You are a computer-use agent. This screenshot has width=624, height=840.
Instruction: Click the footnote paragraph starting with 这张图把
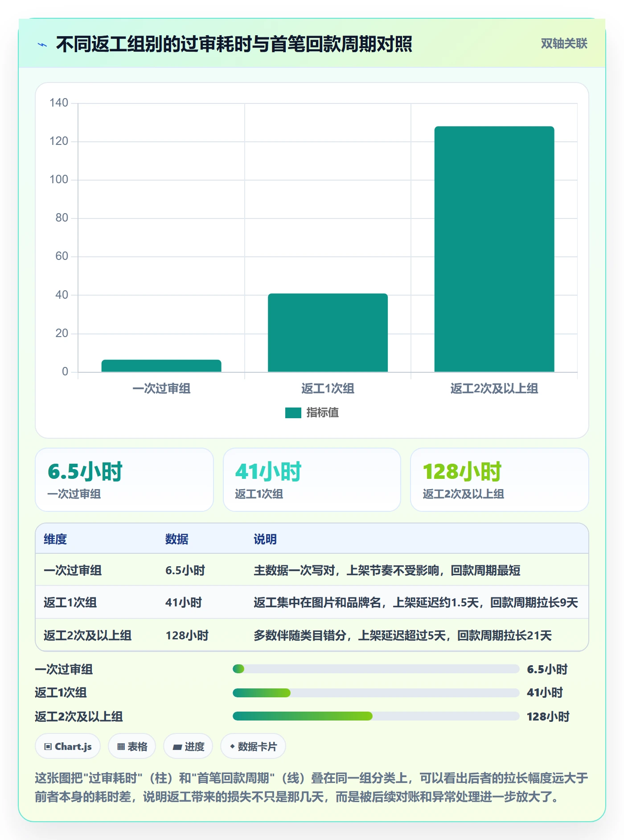[x=312, y=787]
